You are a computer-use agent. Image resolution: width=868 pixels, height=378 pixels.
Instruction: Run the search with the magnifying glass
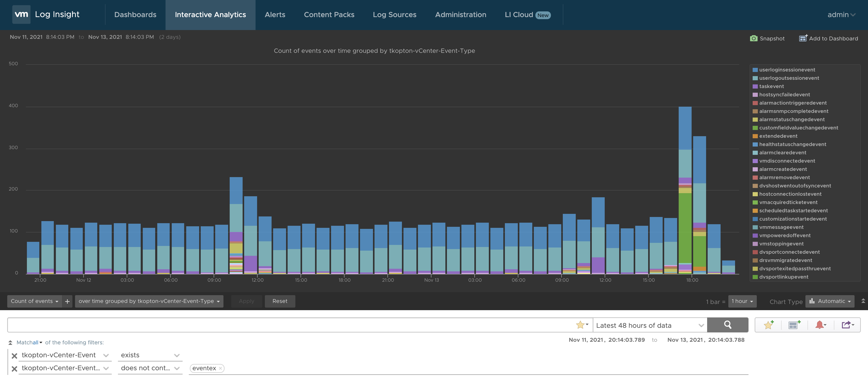(728, 325)
